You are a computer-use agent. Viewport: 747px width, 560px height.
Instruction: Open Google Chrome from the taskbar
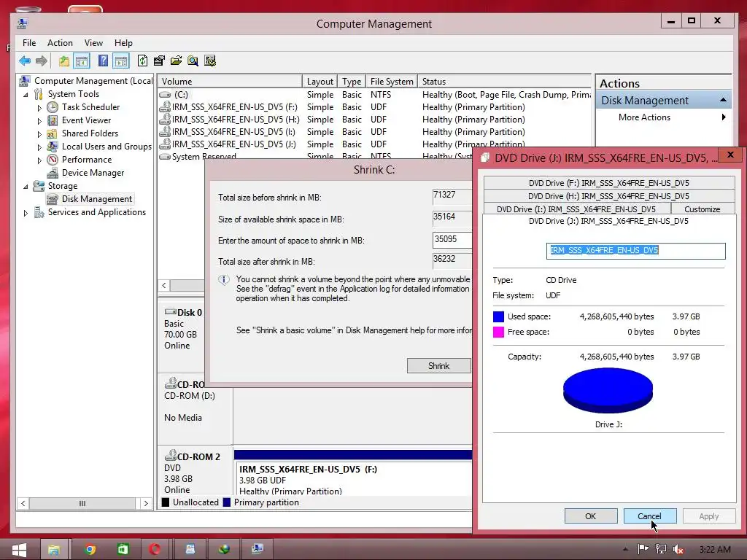tap(90, 550)
